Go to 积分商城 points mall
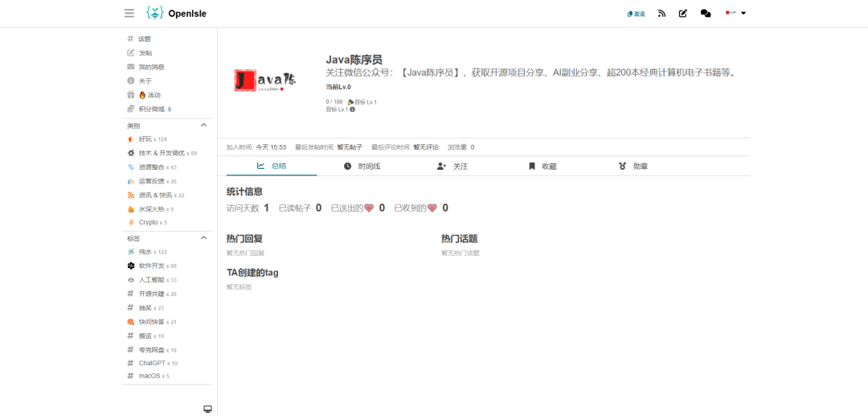Screen dimensions: 868x416 tap(150, 109)
